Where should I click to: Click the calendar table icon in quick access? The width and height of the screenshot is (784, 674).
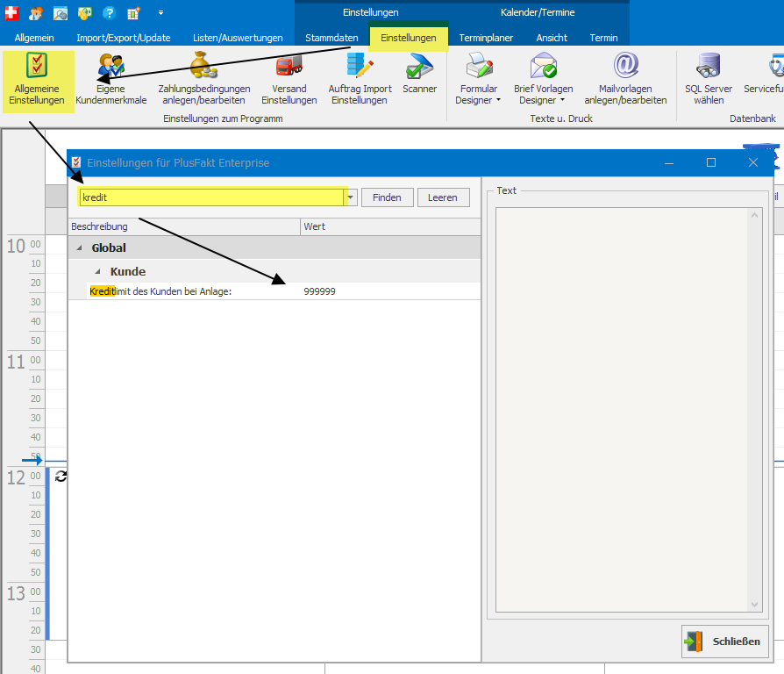(x=133, y=13)
